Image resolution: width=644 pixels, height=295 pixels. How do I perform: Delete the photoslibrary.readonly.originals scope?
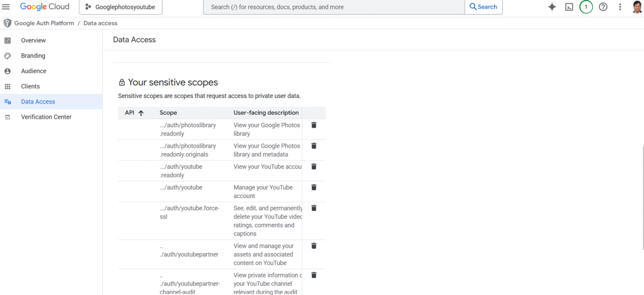[x=314, y=146]
